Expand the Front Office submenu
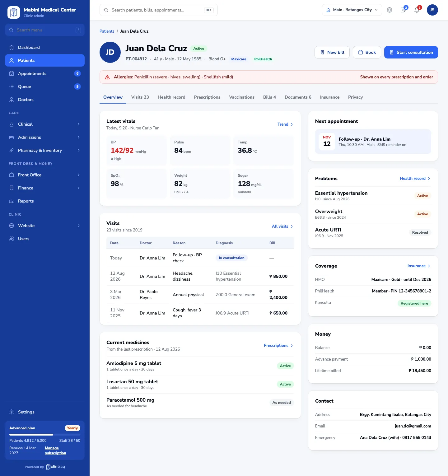The height and width of the screenshot is (476, 448). coord(45,175)
